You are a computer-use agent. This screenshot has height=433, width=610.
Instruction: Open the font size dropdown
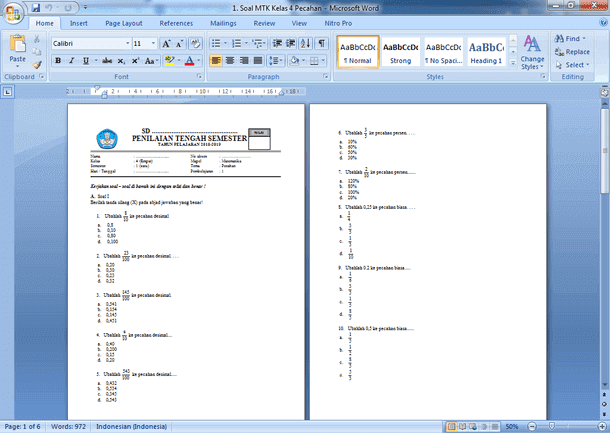[153, 44]
